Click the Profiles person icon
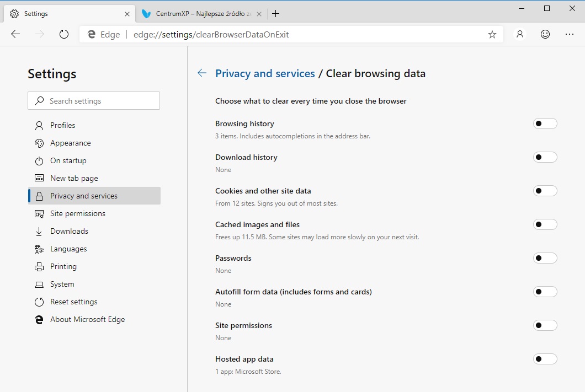The width and height of the screenshot is (585, 392). click(x=39, y=126)
